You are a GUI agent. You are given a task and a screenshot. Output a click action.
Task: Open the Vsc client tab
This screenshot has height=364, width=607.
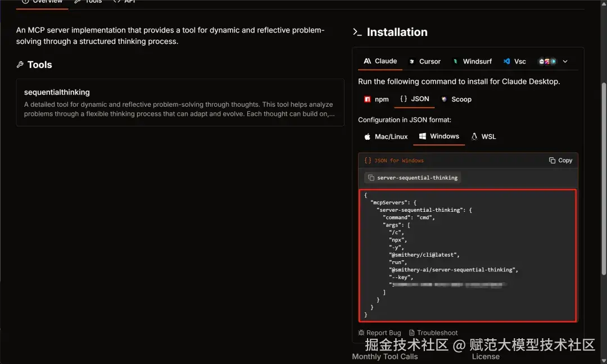[514, 61]
